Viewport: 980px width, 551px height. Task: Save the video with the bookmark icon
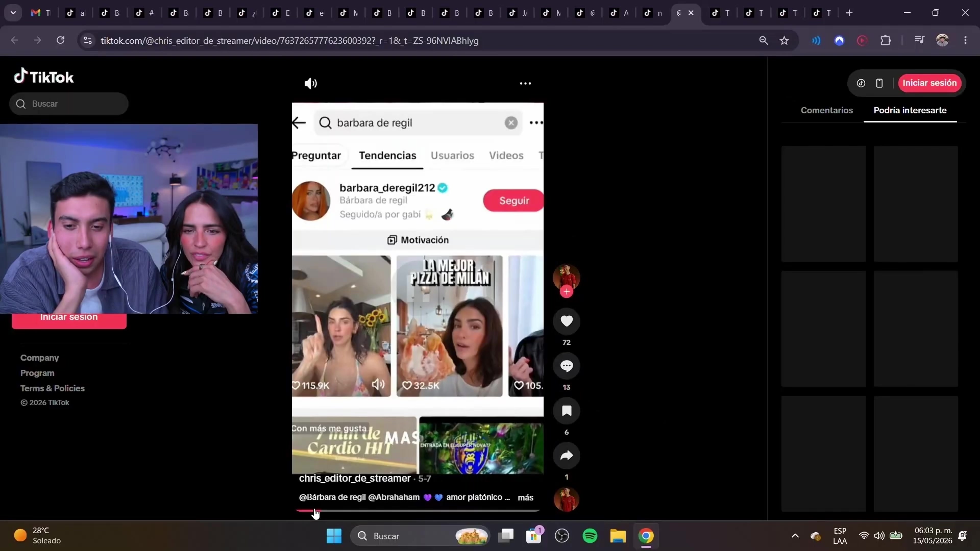pyautogui.click(x=566, y=411)
